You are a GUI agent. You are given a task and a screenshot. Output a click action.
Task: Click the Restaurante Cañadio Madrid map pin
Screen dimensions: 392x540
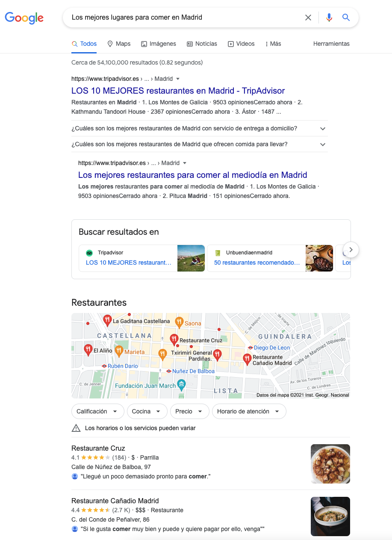tap(247, 359)
